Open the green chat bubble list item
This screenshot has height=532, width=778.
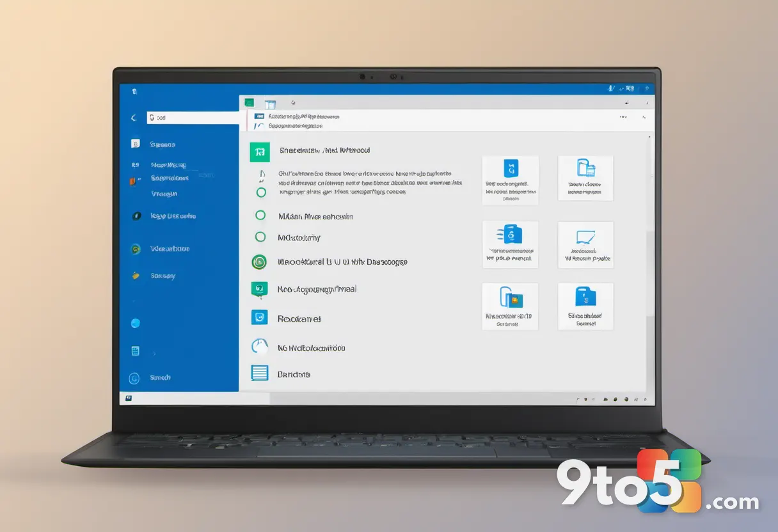tap(259, 290)
